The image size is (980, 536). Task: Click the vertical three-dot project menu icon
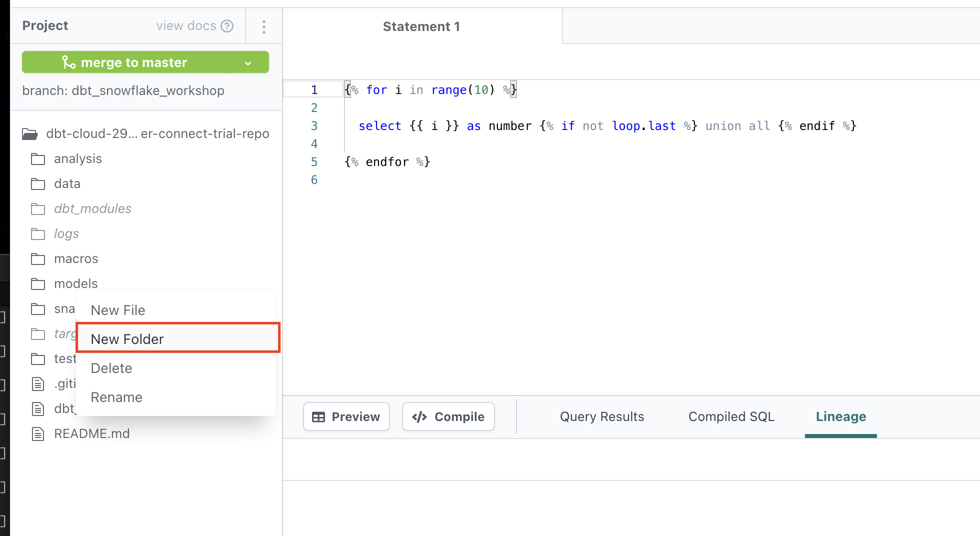click(263, 26)
